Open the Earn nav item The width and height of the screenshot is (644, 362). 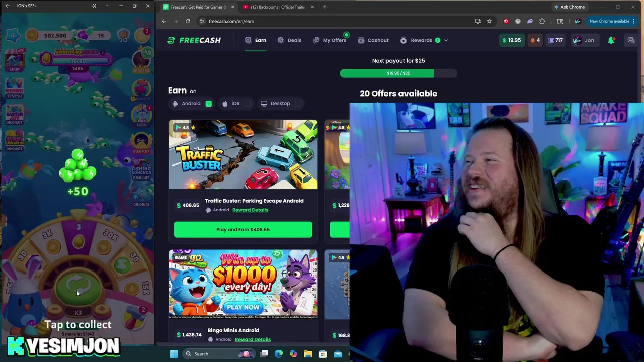click(x=256, y=40)
